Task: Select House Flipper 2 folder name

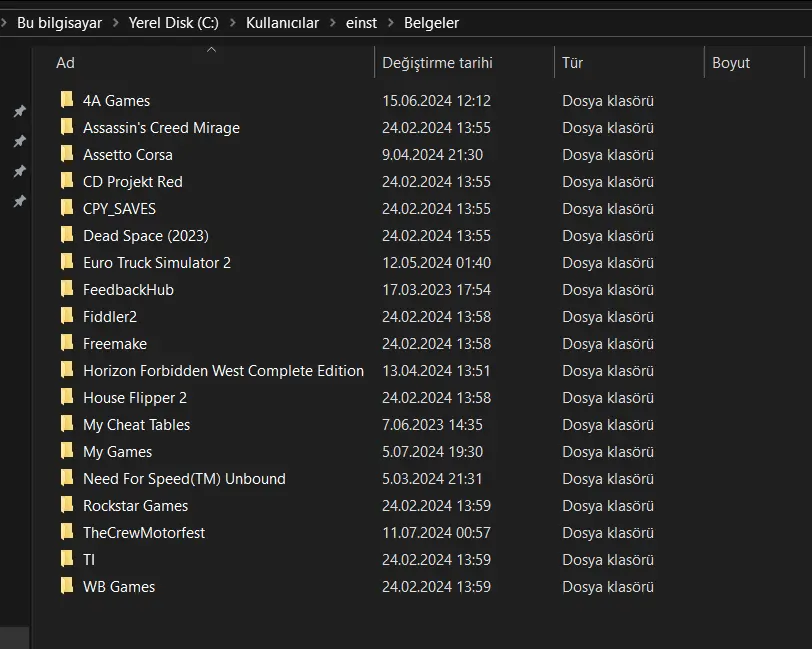Action: tap(135, 398)
